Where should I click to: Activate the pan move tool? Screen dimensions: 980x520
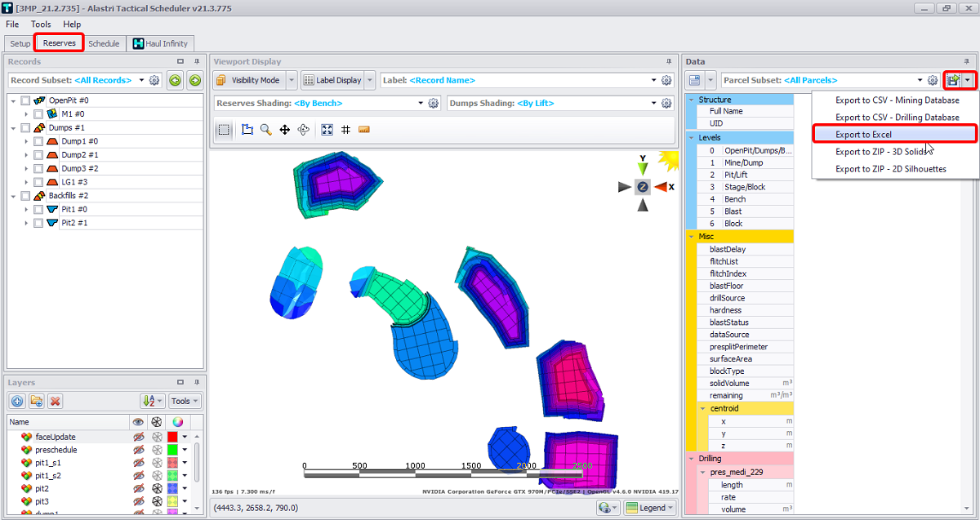click(x=285, y=130)
